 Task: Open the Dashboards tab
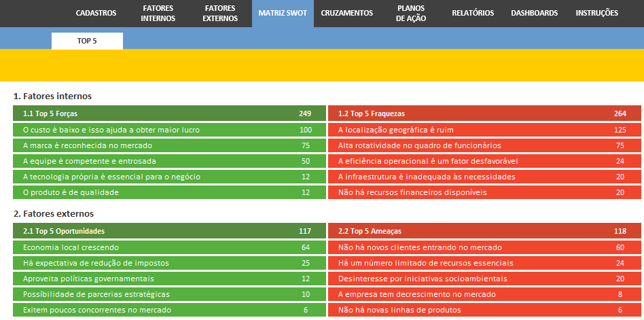pos(534,13)
